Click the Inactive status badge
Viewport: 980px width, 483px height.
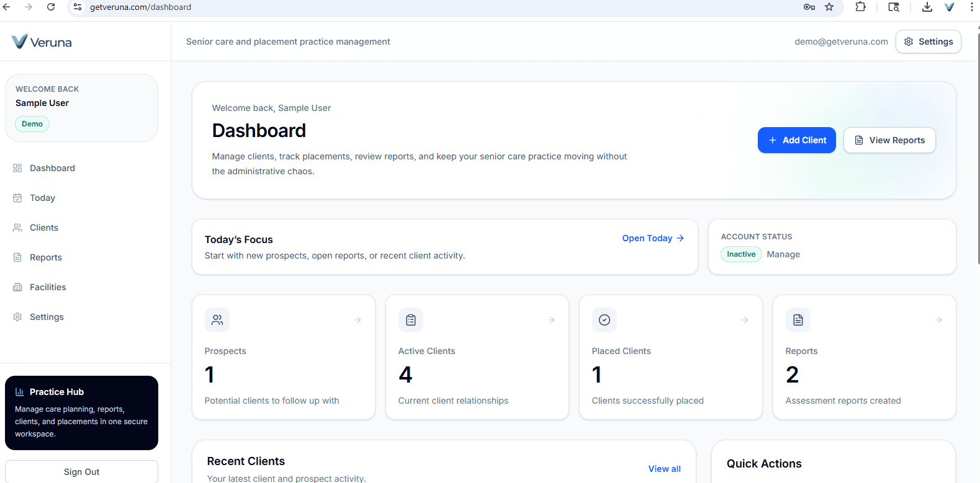coord(741,254)
